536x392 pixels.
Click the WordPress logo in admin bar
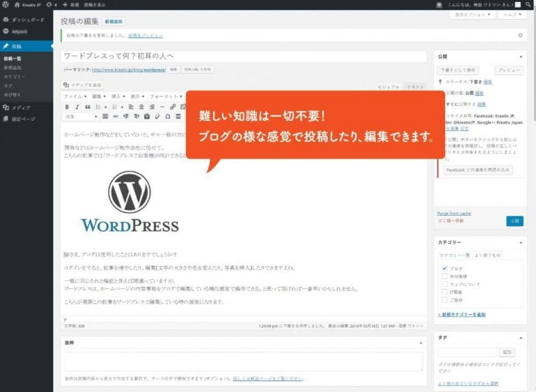pos(5,4)
